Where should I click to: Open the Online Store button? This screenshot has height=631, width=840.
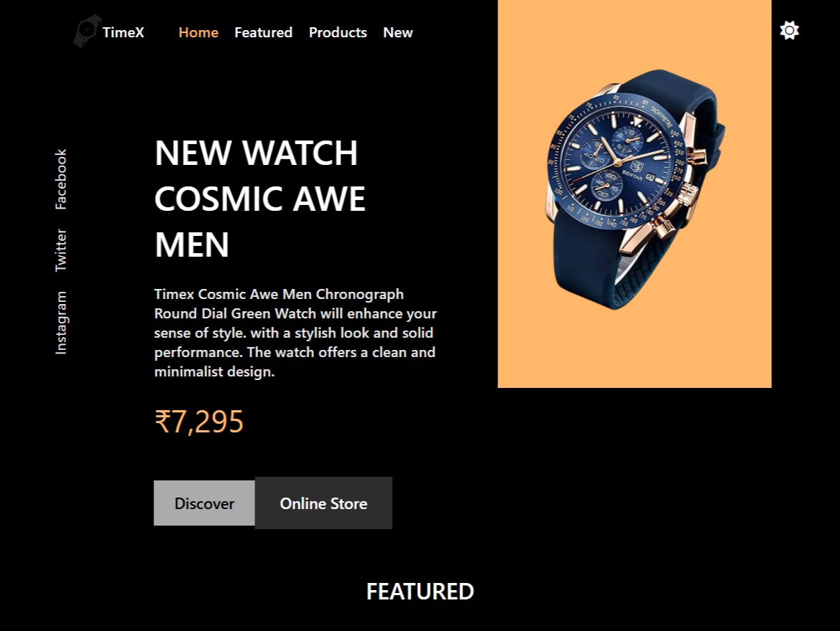click(323, 503)
